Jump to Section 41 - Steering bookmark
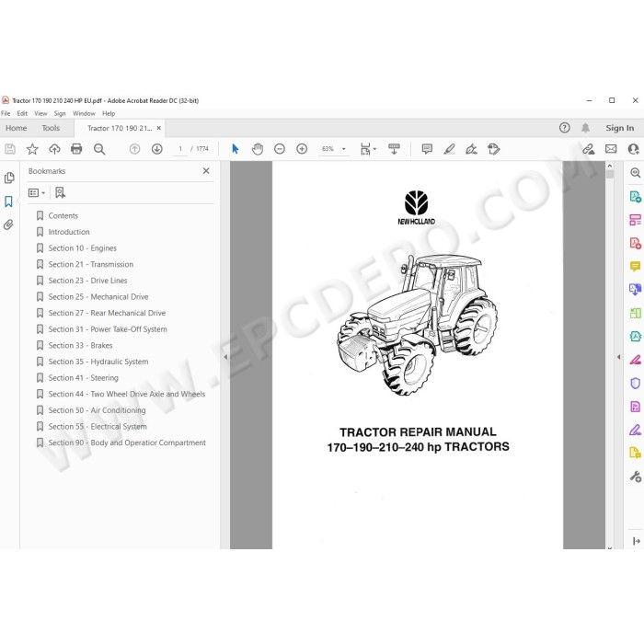This screenshot has width=644, height=644. [83, 378]
